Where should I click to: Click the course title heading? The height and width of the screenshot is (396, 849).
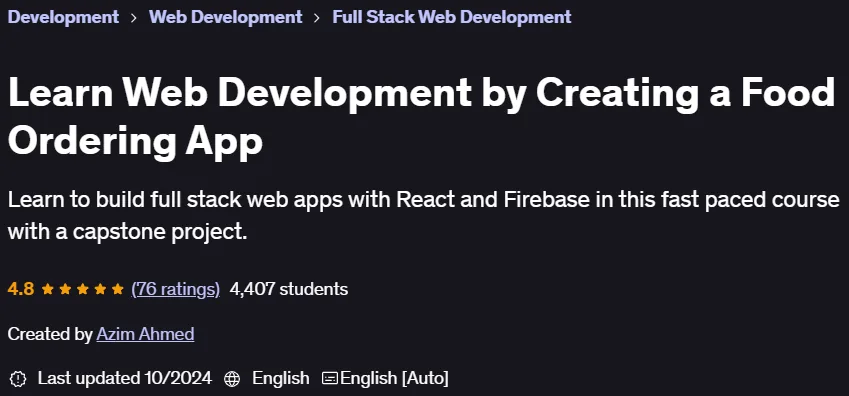[421, 116]
